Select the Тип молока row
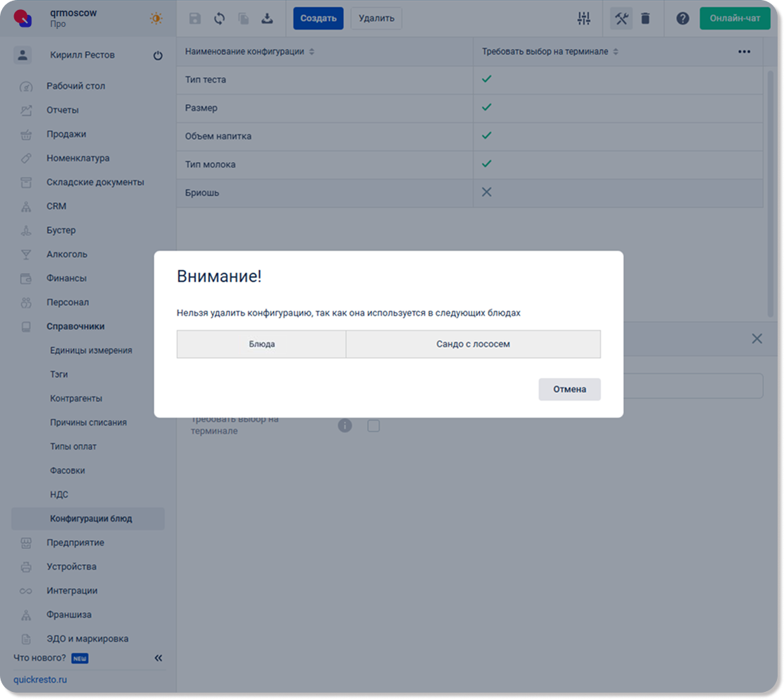Image resolution: width=784 pixels, height=699 pixels. click(469, 165)
